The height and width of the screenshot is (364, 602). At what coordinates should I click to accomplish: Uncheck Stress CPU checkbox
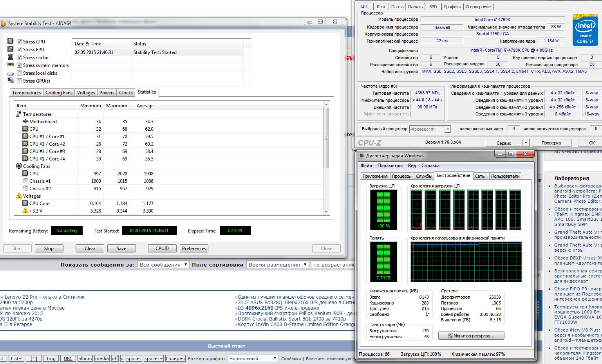point(19,41)
